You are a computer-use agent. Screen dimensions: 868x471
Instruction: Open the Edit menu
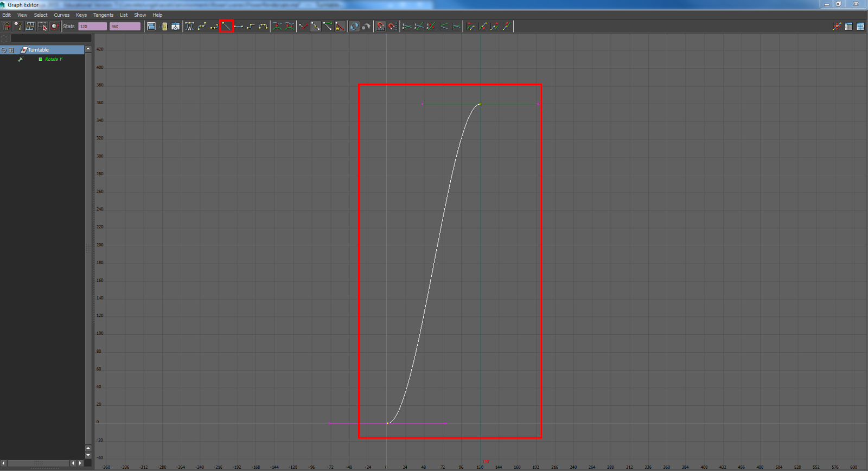coord(7,15)
